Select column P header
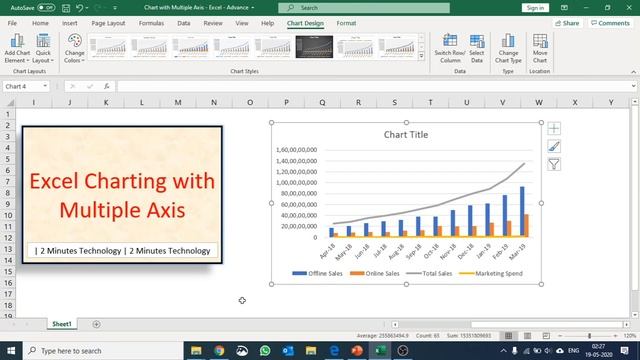 [286, 102]
